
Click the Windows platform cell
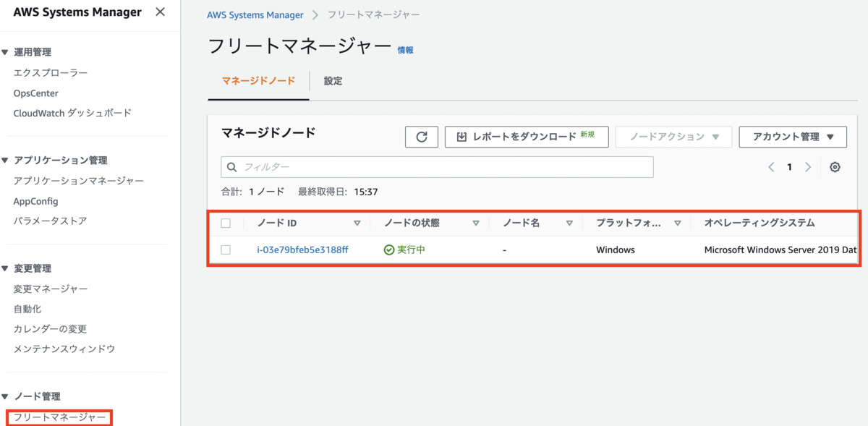[616, 250]
